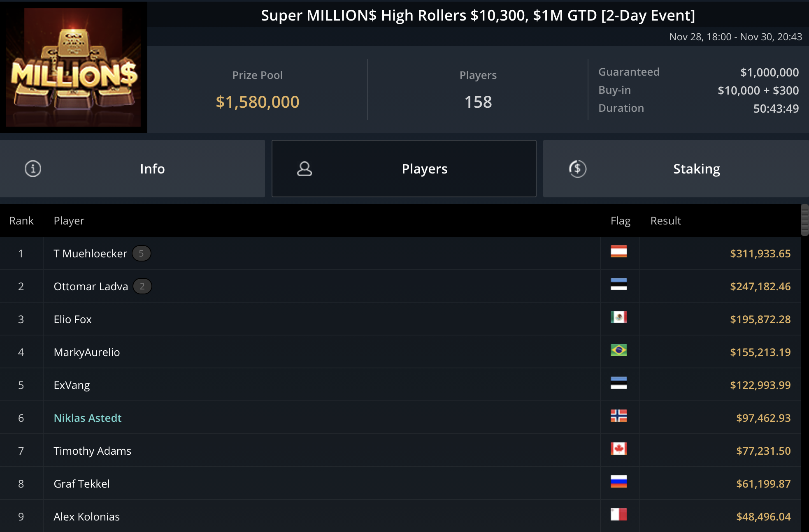This screenshot has width=809, height=532.
Task: Open the Staking tab
Action: pyautogui.click(x=676, y=169)
